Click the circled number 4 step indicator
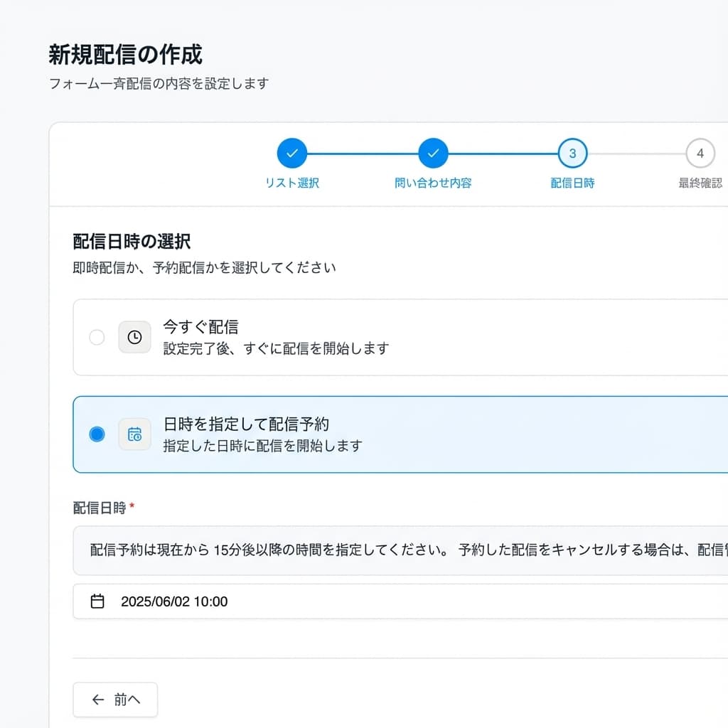The width and height of the screenshot is (728, 728). pyautogui.click(x=700, y=153)
